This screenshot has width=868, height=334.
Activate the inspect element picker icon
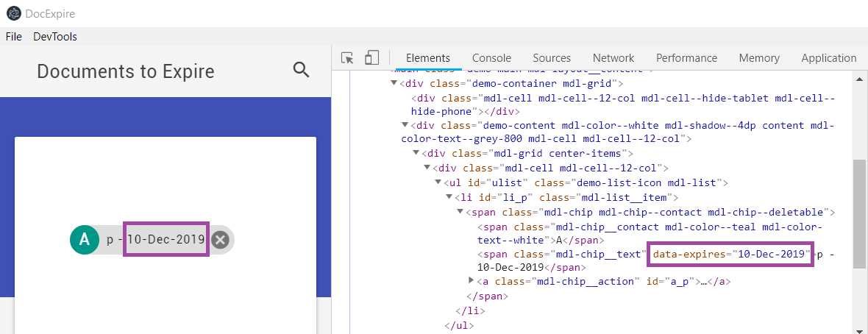(x=347, y=58)
